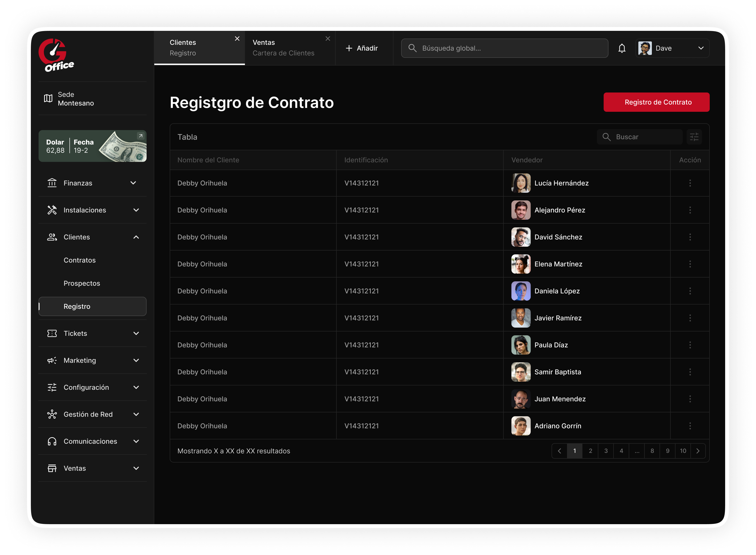Expand the Marketing menu chevron

[x=136, y=360]
